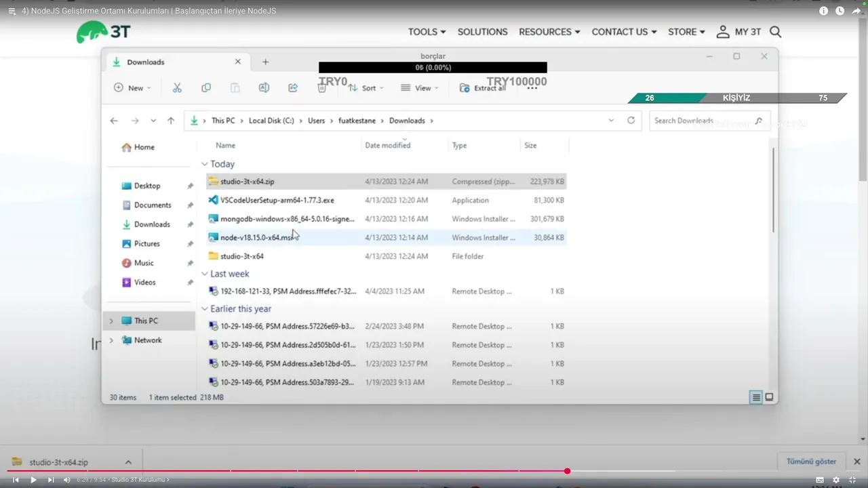Screen dimensions: 868x488
Task: Click the search magnifier in Search Downloads box
Action: pyautogui.click(x=759, y=121)
